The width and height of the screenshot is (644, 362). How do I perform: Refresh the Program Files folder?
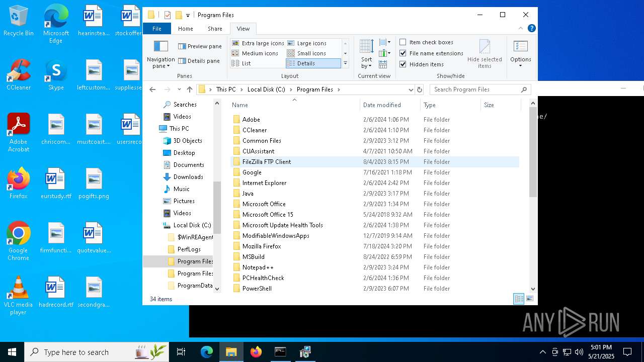(420, 89)
